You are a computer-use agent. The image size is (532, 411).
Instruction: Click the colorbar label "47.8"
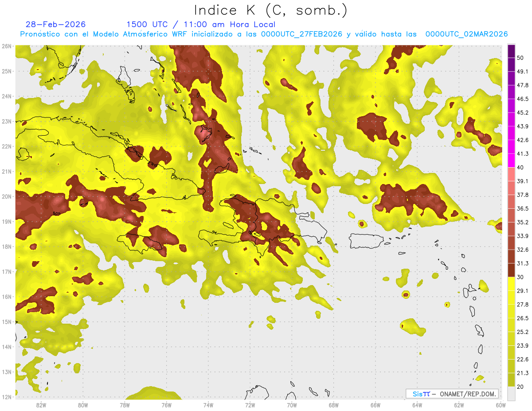[523, 85]
